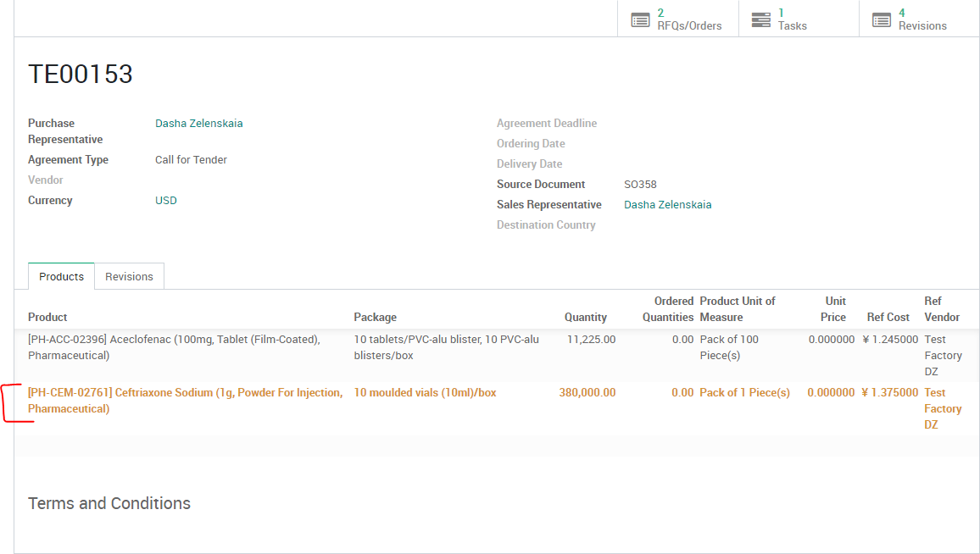Click the 380,000.00 quantity cell
Image resolution: width=980 pixels, height=554 pixels.
tap(587, 392)
